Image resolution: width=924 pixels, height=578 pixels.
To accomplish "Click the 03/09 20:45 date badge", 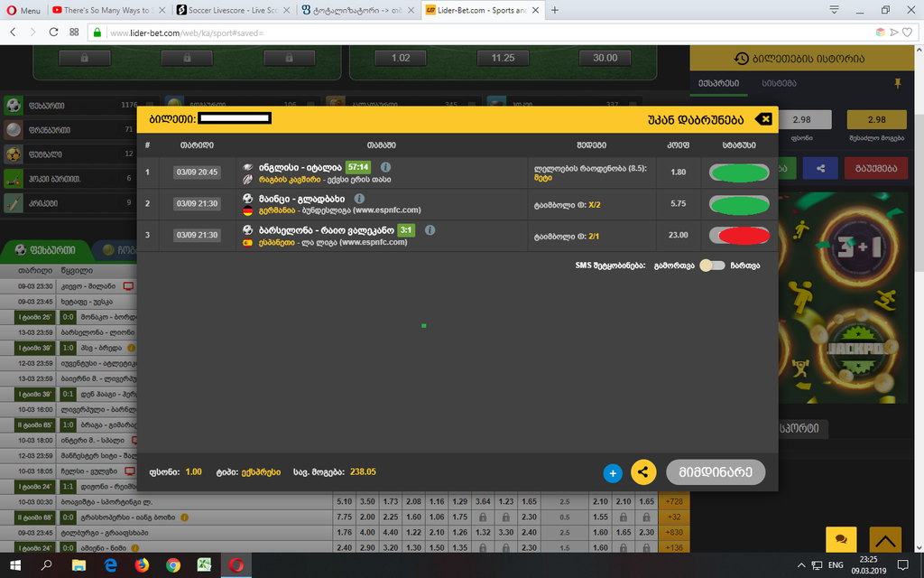I will [x=197, y=172].
